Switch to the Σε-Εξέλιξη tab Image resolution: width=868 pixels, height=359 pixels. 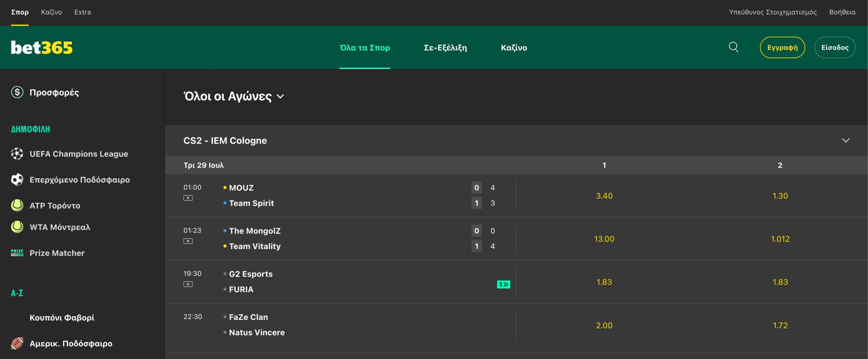[x=445, y=48]
